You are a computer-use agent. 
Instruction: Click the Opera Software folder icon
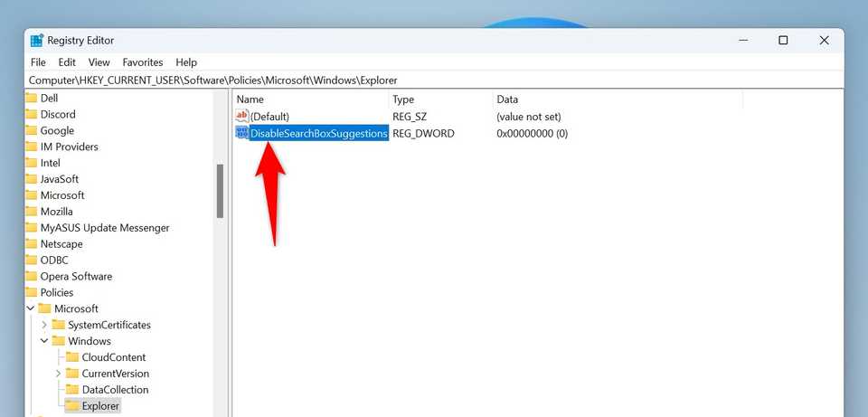(32, 277)
